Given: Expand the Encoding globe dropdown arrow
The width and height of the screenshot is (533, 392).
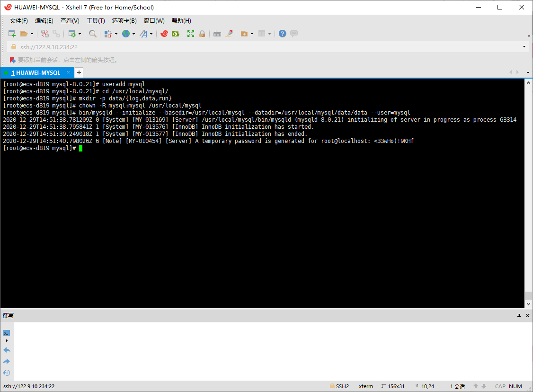Looking at the screenshot, I should 133,34.
